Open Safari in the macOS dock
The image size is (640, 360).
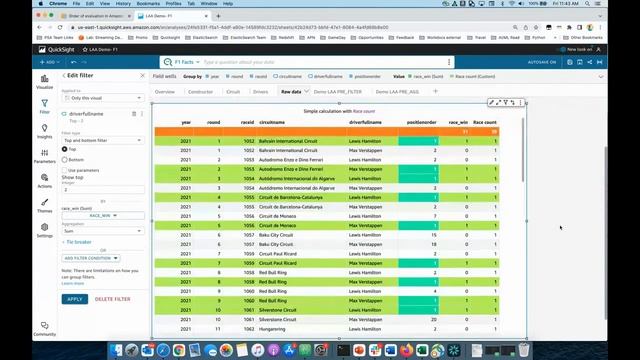point(163,350)
